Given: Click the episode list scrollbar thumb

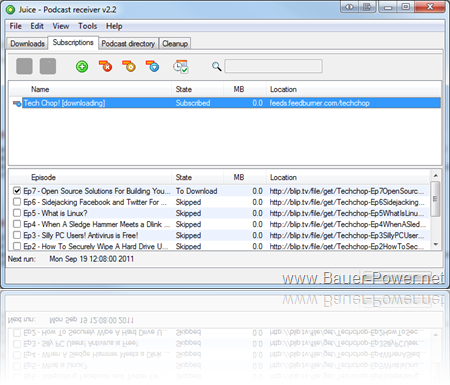Looking at the screenshot, I should coord(435,199).
